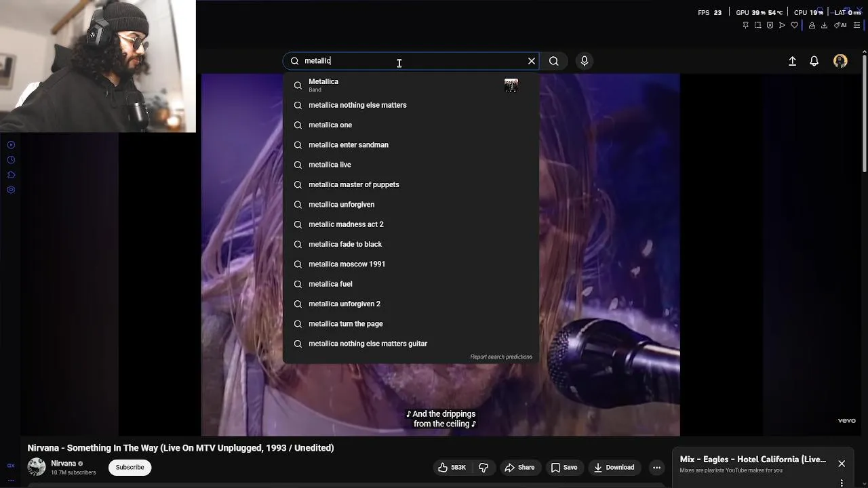The width and height of the screenshot is (868, 488).
Task: Open the three-dot more actions menu
Action: point(656,468)
